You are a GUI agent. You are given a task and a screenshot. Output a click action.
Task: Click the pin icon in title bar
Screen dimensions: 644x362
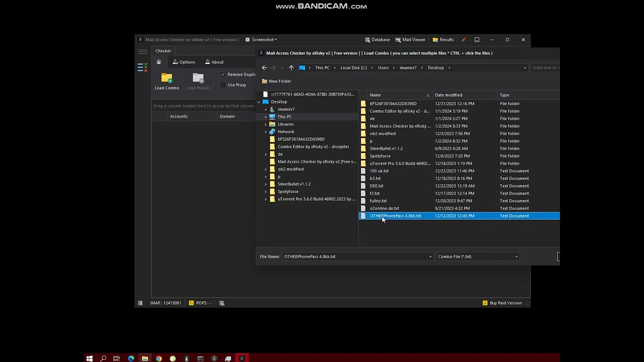click(463, 40)
